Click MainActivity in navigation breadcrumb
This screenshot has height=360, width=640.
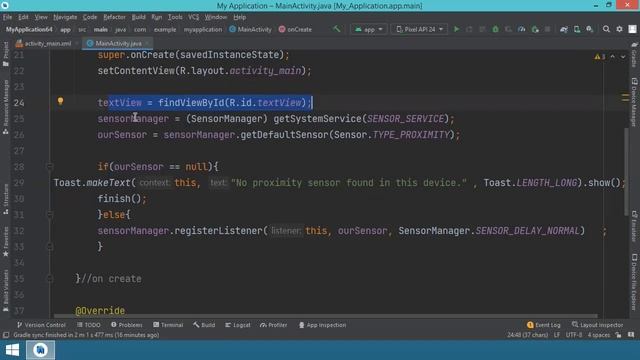point(250,29)
